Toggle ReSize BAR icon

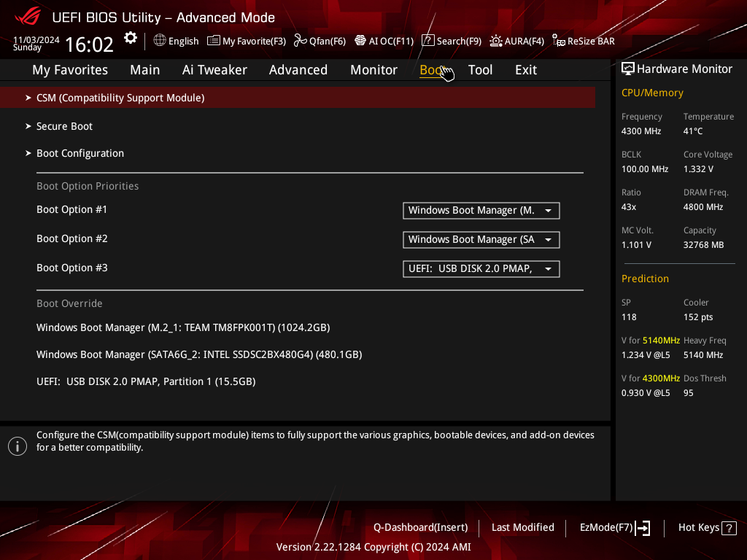[x=558, y=41]
